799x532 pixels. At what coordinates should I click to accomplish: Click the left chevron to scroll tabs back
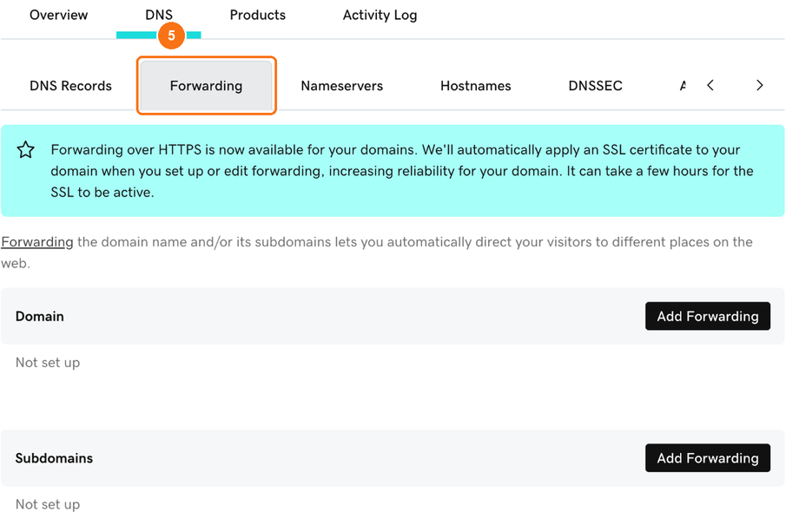[710, 85]
